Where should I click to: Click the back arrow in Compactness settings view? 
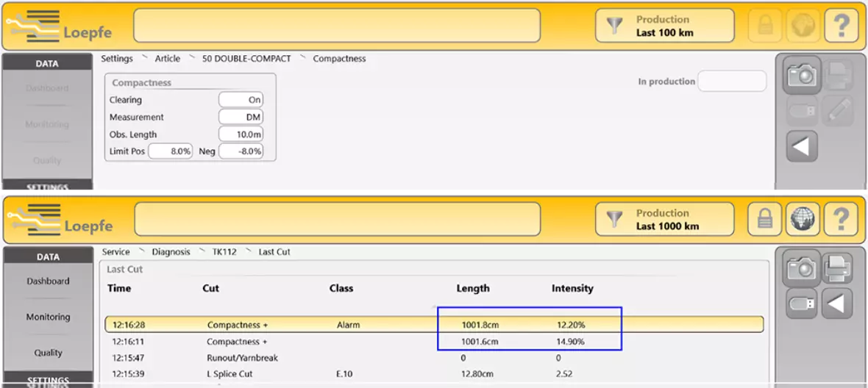tap(802, 146)
